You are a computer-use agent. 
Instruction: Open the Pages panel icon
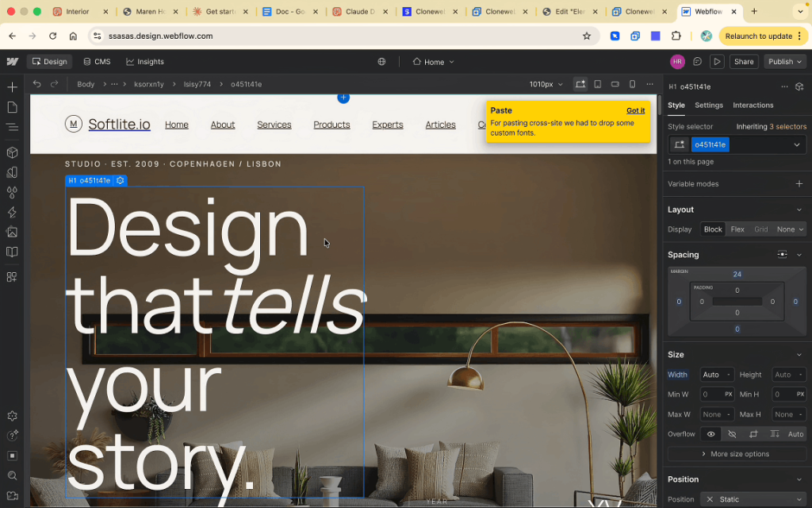pos(12,107)
